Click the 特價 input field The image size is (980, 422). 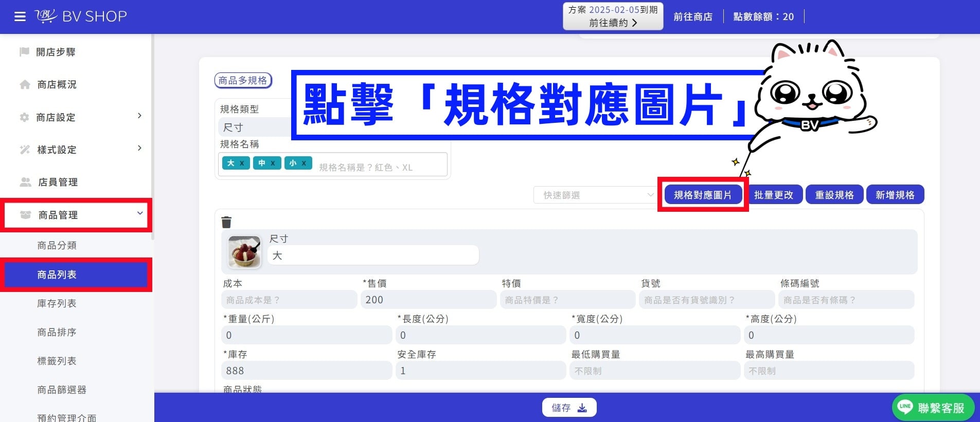pos(568,300)
